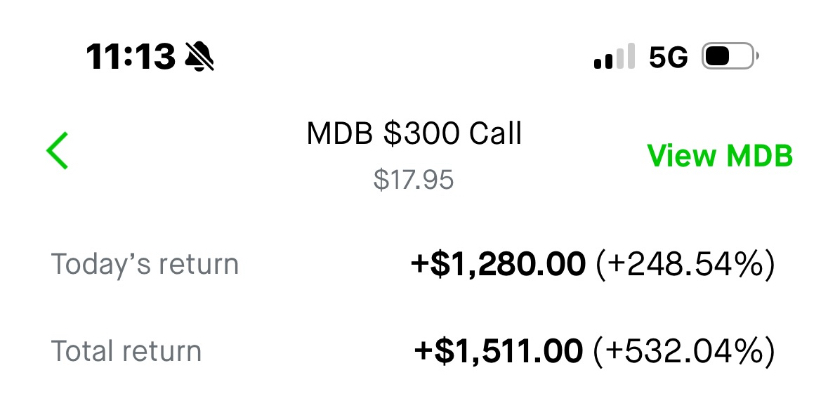Tap the word View in green link
Screen dimensions: 828x400
681,156
